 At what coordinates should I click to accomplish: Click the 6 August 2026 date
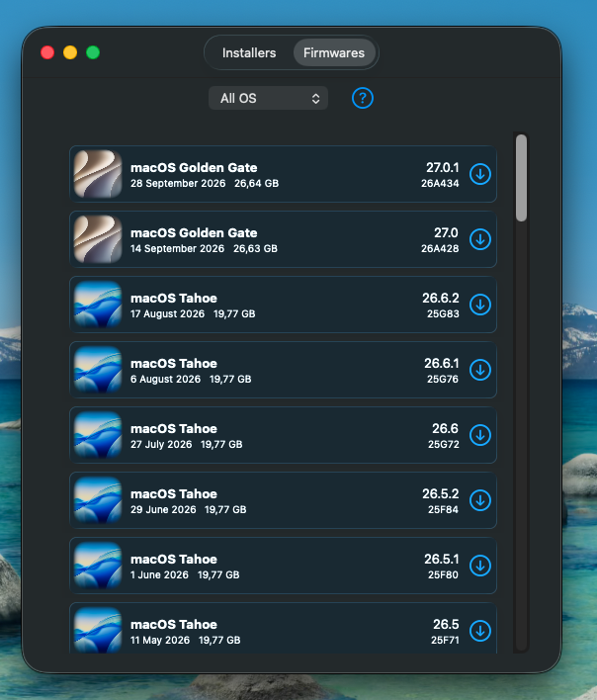point(165,379)
